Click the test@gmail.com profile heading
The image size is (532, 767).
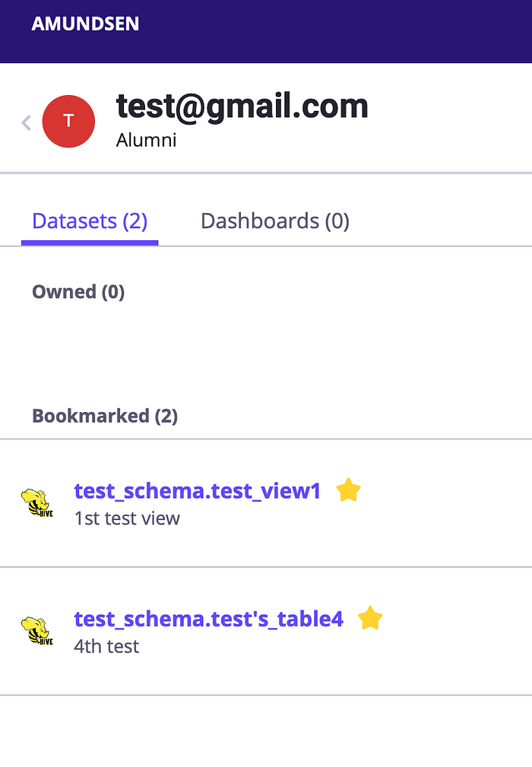tap(242, 107)
